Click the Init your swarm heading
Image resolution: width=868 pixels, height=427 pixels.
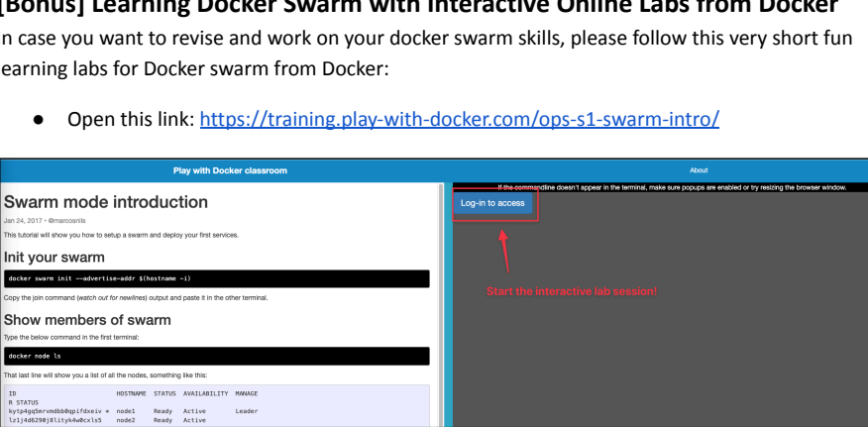(x=54, y=258)
